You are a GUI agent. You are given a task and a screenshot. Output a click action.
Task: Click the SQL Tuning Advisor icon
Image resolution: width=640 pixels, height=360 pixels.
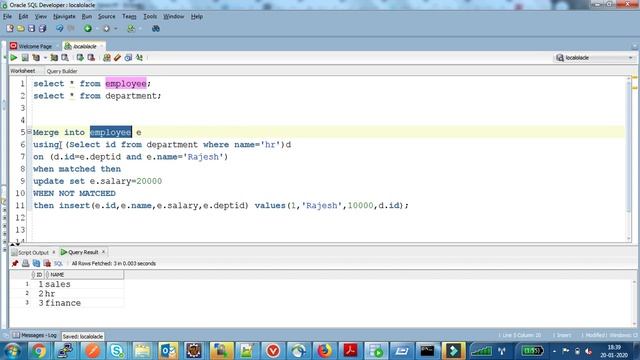point(64,58)
